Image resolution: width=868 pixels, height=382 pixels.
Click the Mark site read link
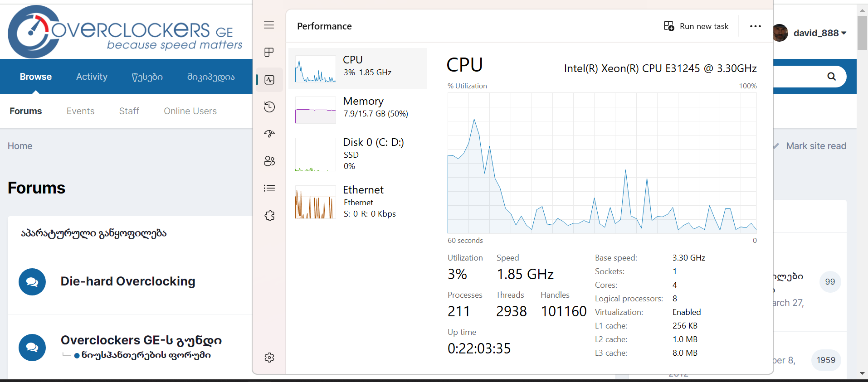[816, 146]
